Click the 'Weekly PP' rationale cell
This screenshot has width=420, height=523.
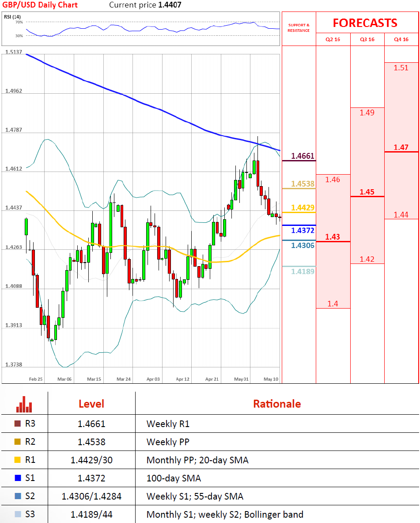click(168, 442)
